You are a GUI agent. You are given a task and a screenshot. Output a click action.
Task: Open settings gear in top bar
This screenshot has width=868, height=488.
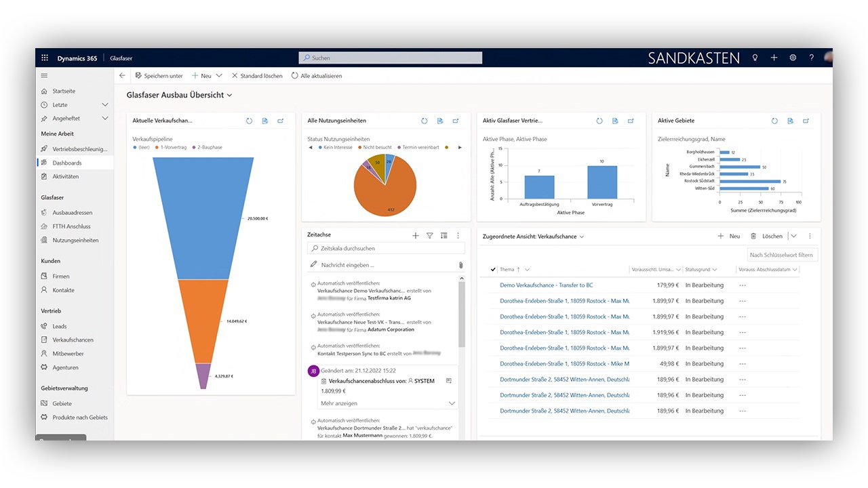point(793,58)
